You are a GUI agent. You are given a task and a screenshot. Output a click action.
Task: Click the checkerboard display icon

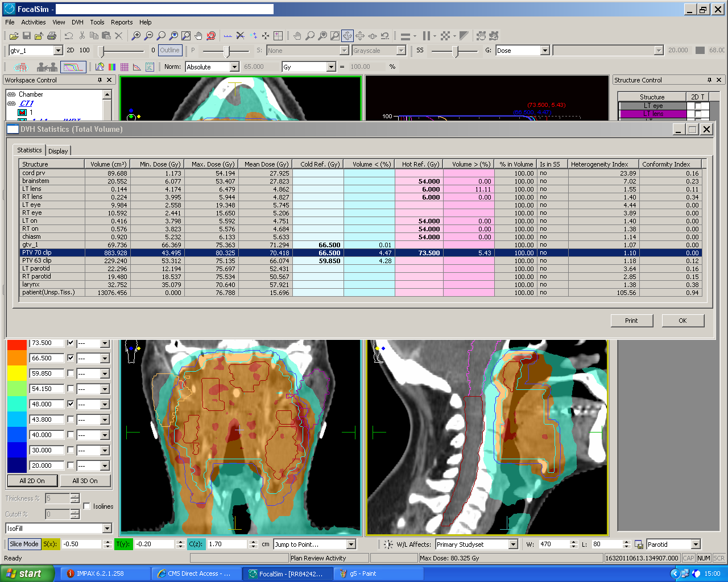coord(446,36)
